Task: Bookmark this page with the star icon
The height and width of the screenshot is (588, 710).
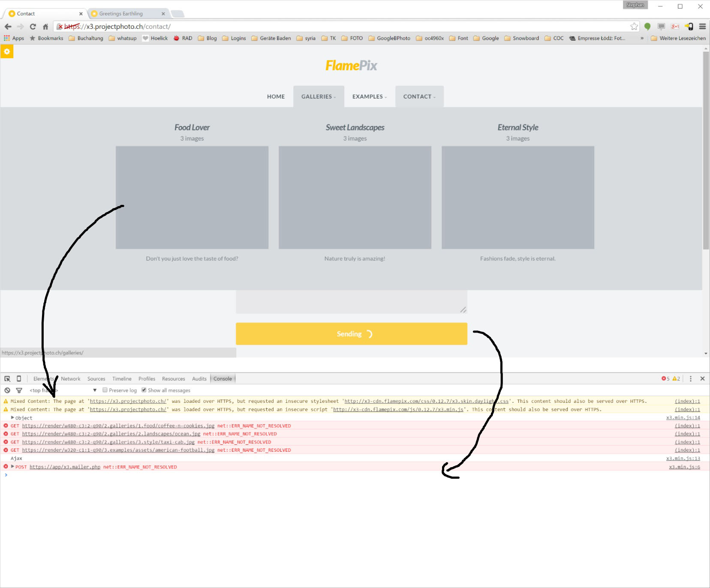Action: point(634,27)
